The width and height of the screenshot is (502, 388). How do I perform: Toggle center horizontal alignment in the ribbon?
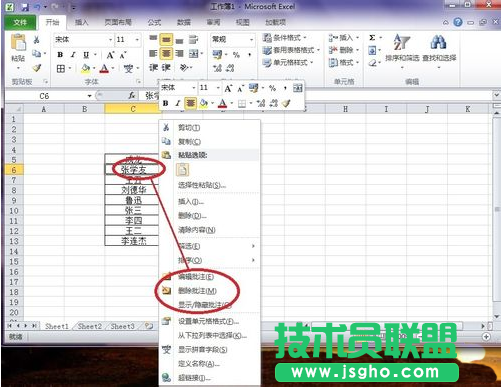[166, 53]
